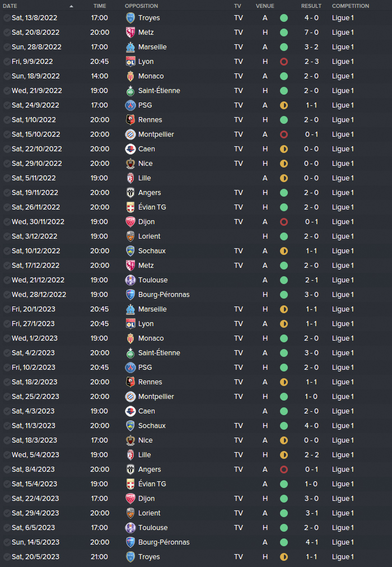Toggle the tick icon beside Sat, 3/12/2022

(x=7, y=236)
